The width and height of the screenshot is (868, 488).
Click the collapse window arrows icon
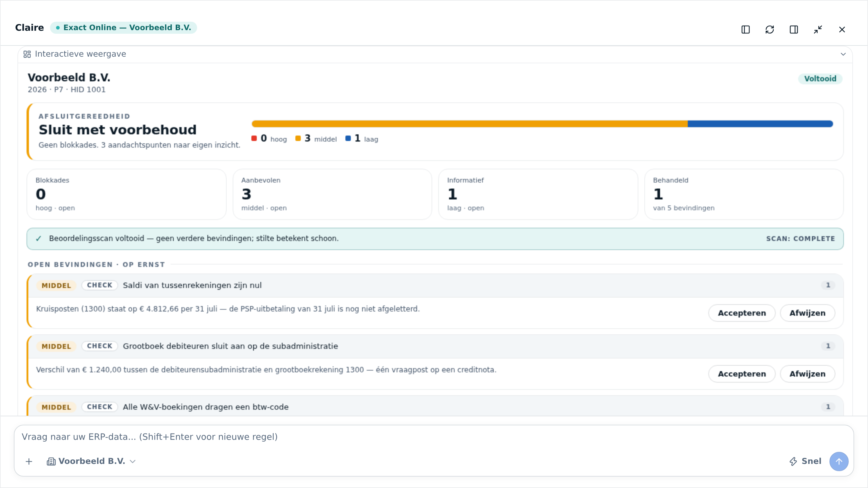pyautogui.click(x=818, y=30)
